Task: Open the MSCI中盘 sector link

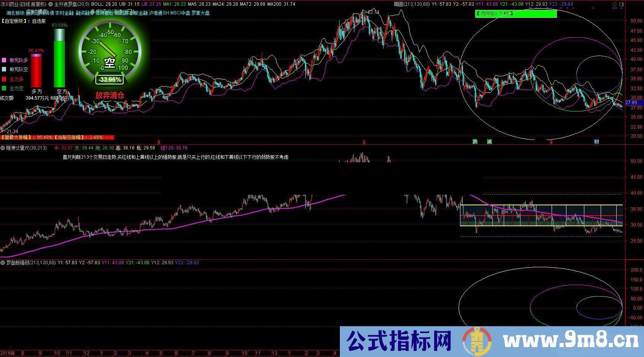Action: [x=180, y=13]
